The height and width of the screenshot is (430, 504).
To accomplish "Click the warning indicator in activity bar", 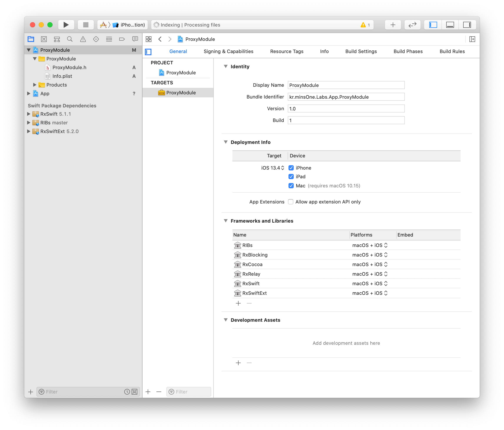I will [365, 25].
